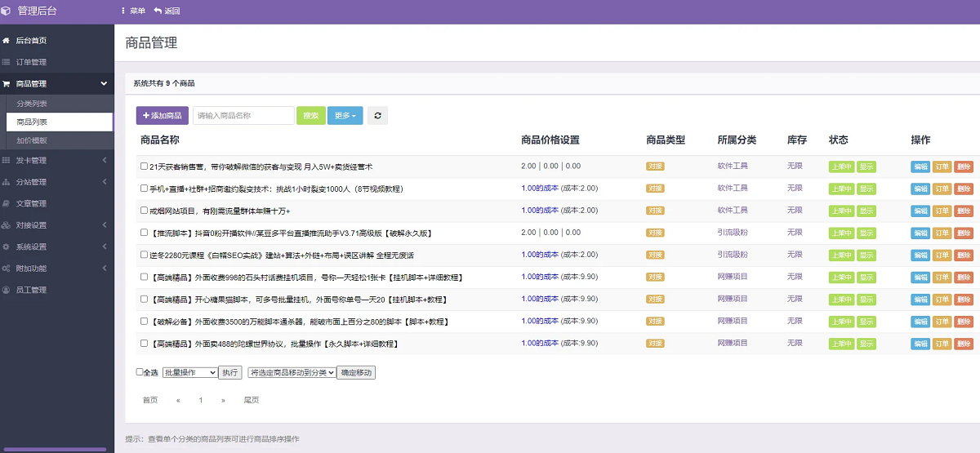Click the 返回 back arrow icon
The width and height of the screenshot is (980, 453).
(x=158, y=11)
